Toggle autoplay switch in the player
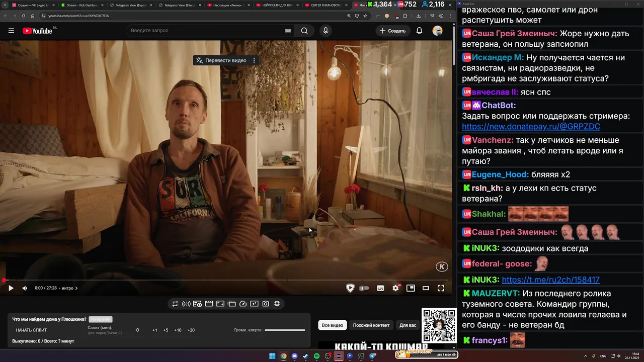 tap(364, 288)
